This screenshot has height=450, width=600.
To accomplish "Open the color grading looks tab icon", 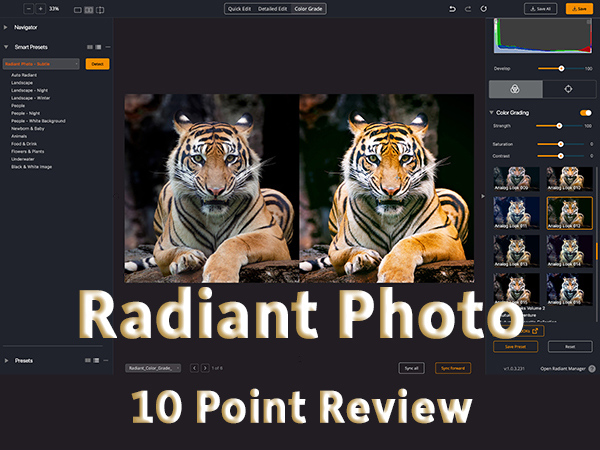I will coord(515,89).
